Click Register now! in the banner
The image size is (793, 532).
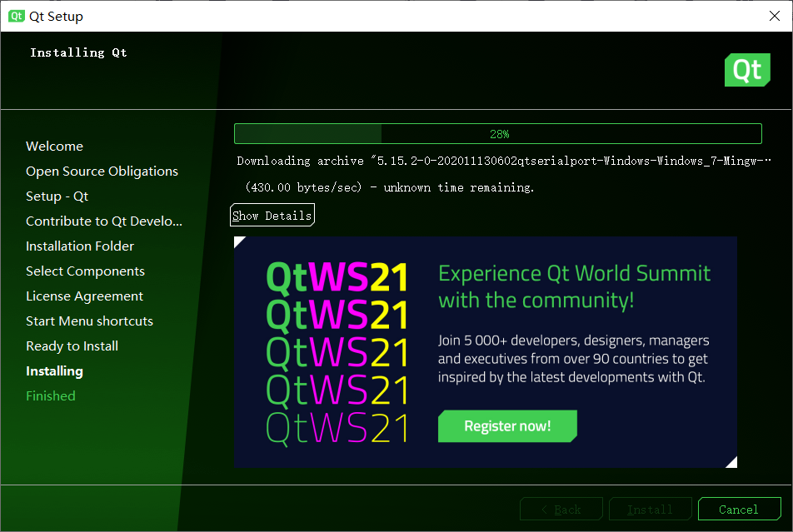tap(507, 425)
